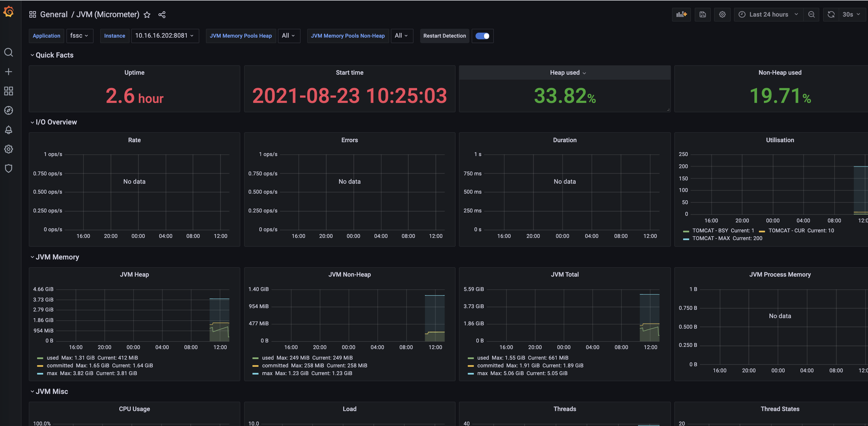The image size is (868, 426).
Task: Collapse the JVM Memory row
Action: (57, 257)
